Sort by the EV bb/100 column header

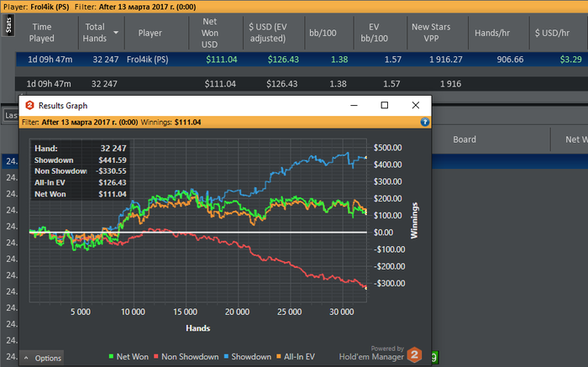coord(374,33)
